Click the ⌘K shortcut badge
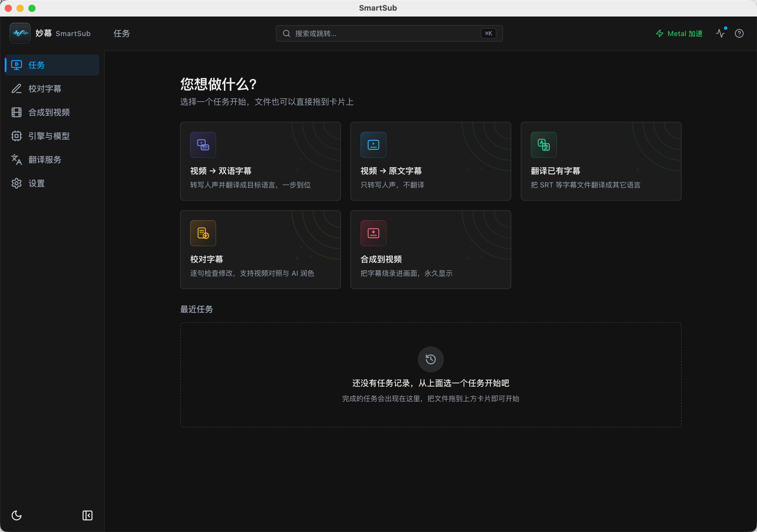Screen dimensions: 757x532 (488, 33)
